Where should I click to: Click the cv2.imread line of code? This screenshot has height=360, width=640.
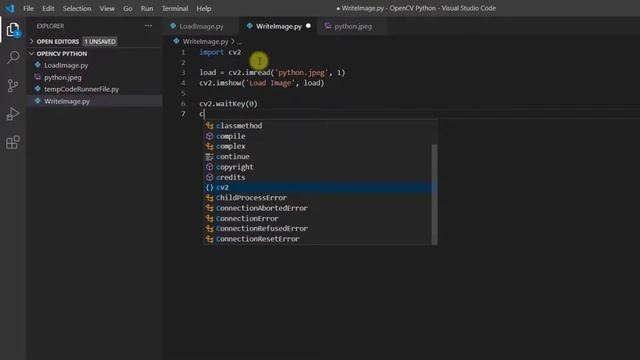[x=272, y=73]
